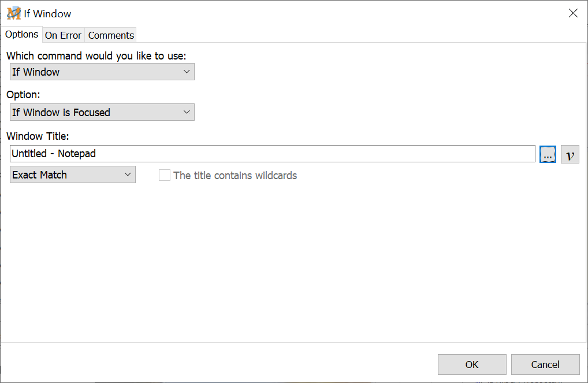
Task: Expand the 'Exact Match' dropdown
Action: (x=73, y=174)
